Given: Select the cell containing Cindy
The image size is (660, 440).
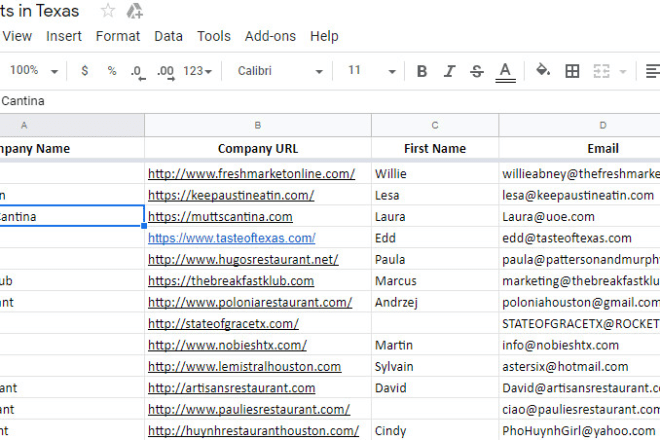Looking at the screenshot, I should coord(435,431).
